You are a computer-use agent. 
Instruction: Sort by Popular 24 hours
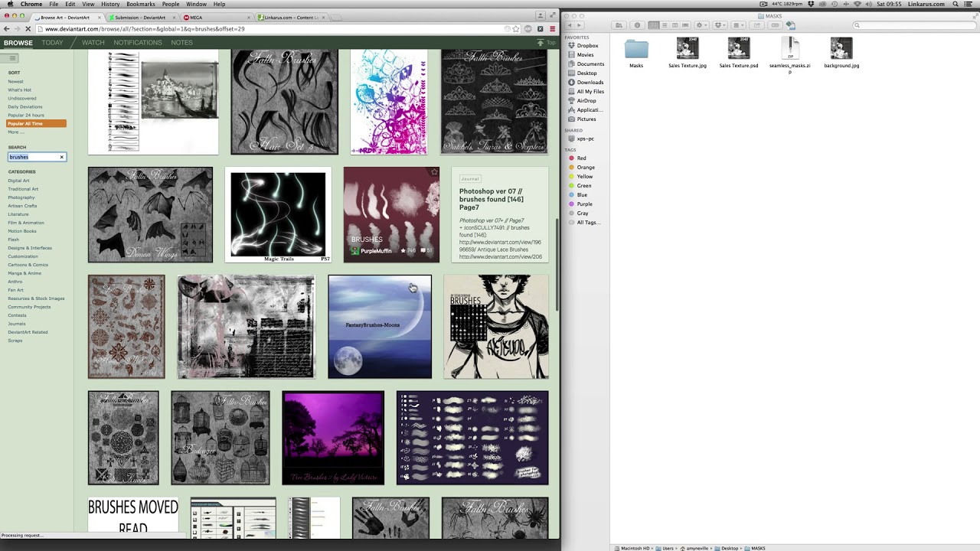(x=26, y=116)
